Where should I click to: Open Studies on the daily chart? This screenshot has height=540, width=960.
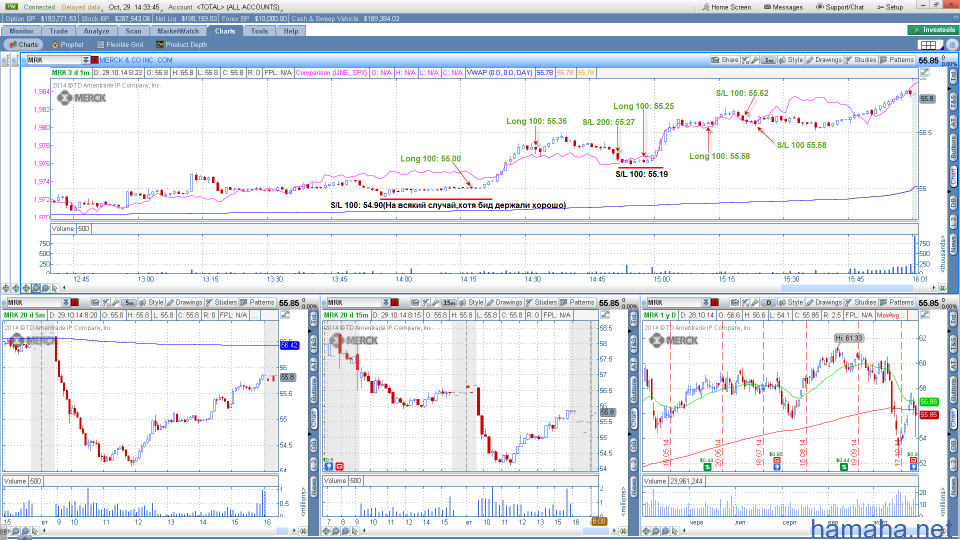pyautogui.click(x=861, y=302)
